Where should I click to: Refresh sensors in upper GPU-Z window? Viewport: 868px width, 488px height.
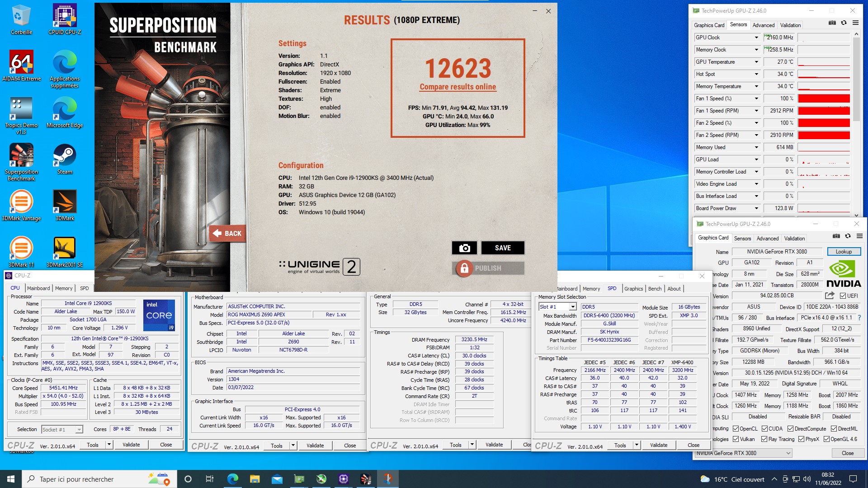coord(844,23)
